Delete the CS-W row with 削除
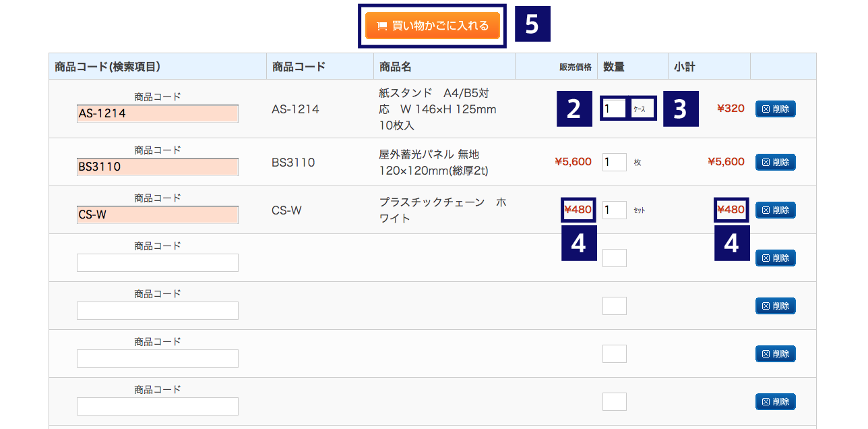Viewport: 868px width, 429px height. click(775, 210)
